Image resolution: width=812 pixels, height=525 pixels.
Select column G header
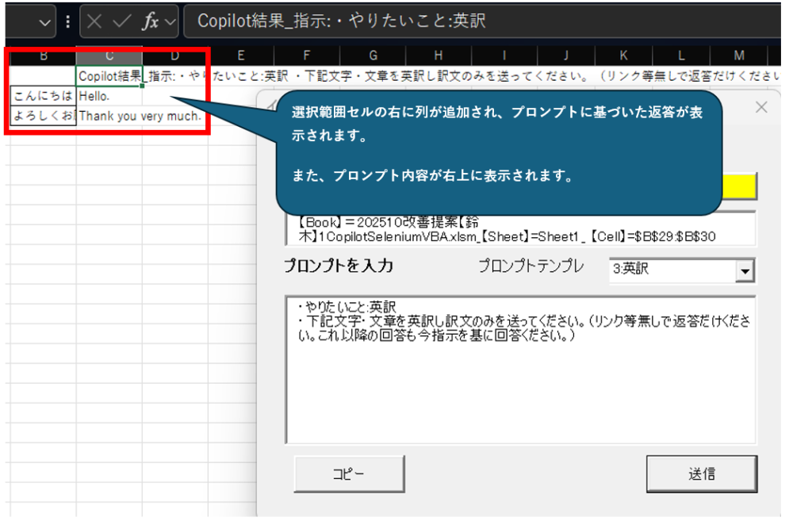[x=373, y=56]
